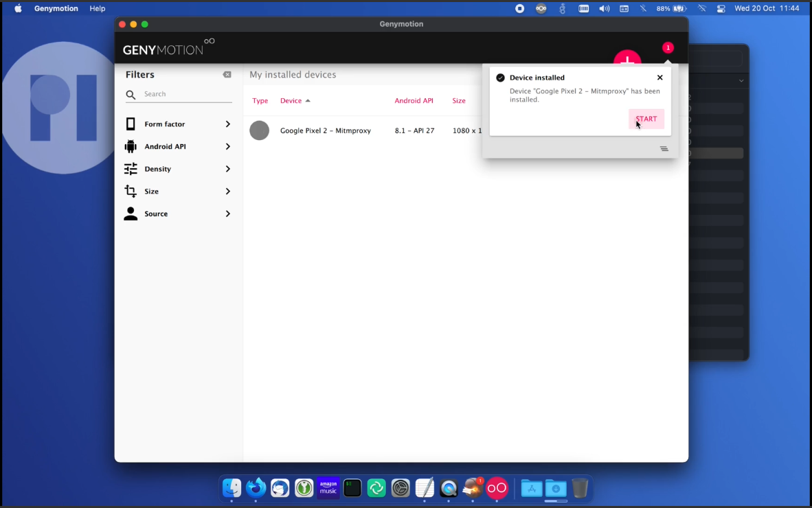Image resolution: width=812 pixels, height=508 pixels.
Task: Sort devices by the Device column header
Action: pyautogui.click(x=291, y=101)
